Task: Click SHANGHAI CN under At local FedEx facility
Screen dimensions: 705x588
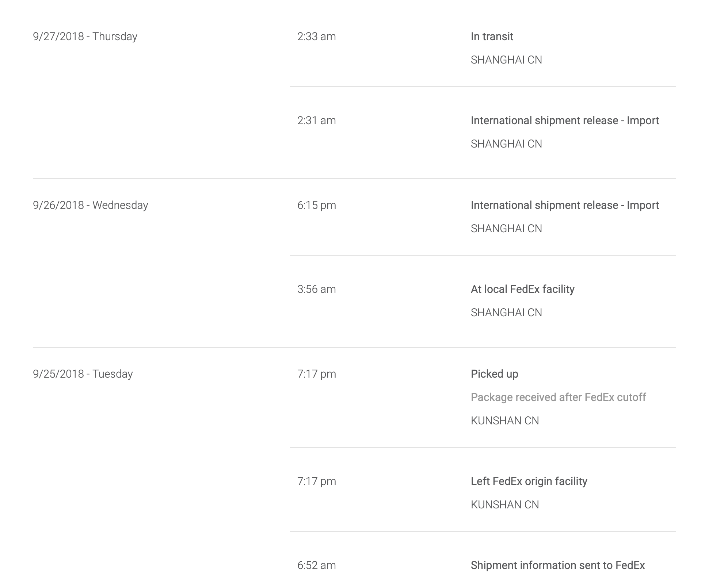Action: pos(506,313)
